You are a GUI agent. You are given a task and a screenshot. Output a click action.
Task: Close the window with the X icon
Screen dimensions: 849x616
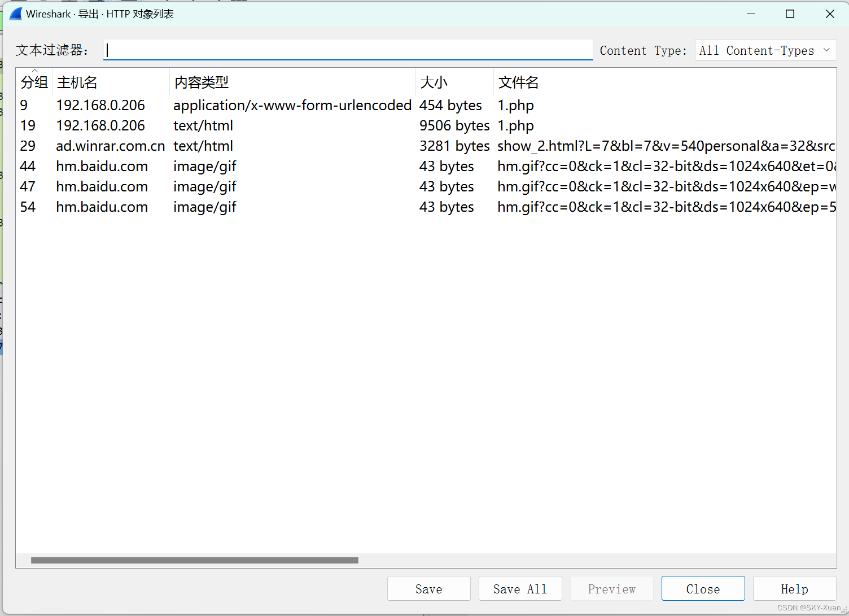pyautogui.click(x=830, y=14)
